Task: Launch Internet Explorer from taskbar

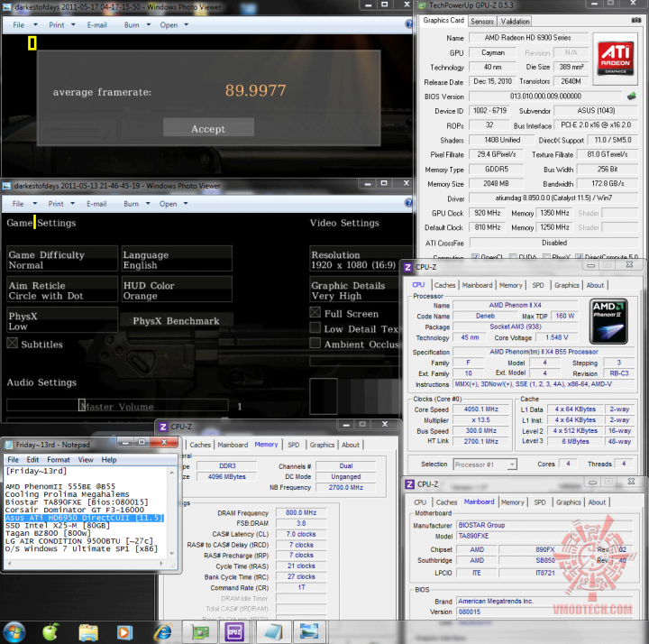Action: coord(162,632)
